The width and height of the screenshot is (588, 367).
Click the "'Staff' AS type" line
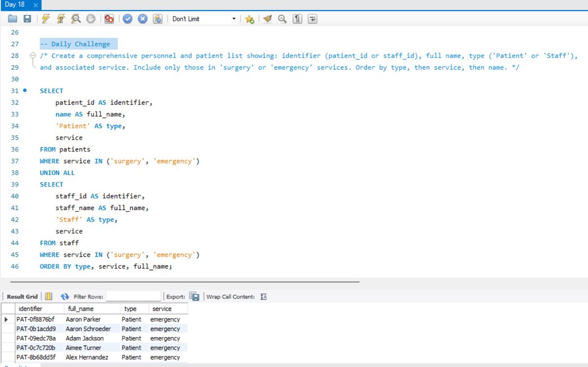[x=87, y=220]
